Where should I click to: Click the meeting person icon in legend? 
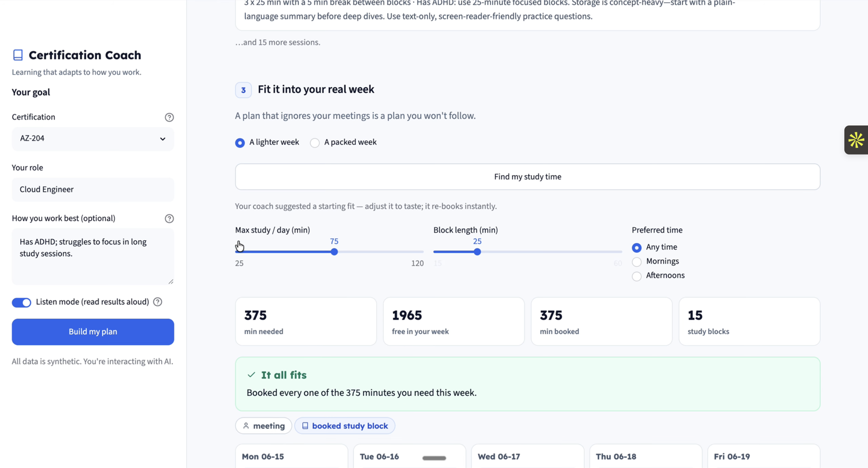point(246,426)
